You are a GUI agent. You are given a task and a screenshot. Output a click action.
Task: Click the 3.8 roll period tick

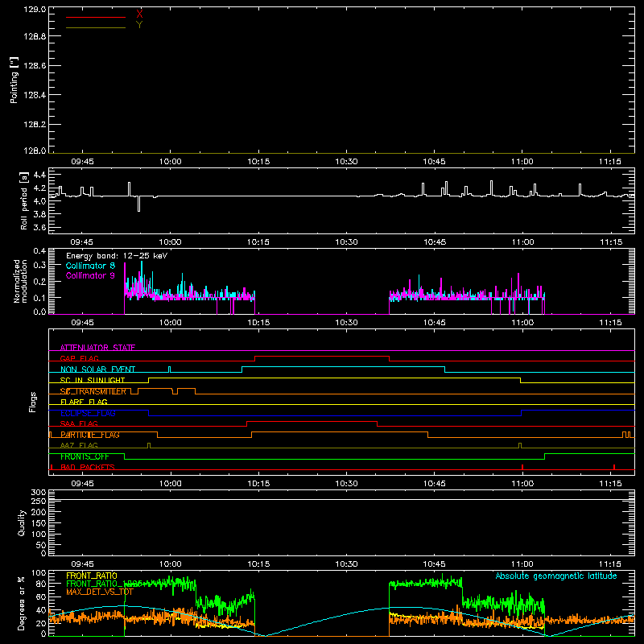coord(39,214)
